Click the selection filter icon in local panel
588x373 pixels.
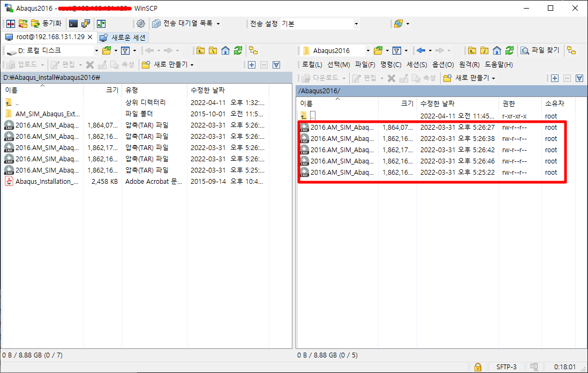point(276,65)
